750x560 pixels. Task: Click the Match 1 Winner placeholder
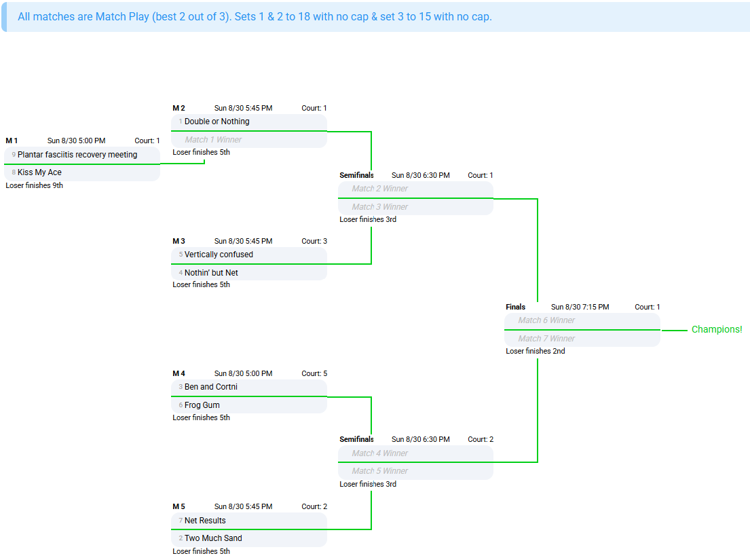pyautogui.click(x=248, y=140)
